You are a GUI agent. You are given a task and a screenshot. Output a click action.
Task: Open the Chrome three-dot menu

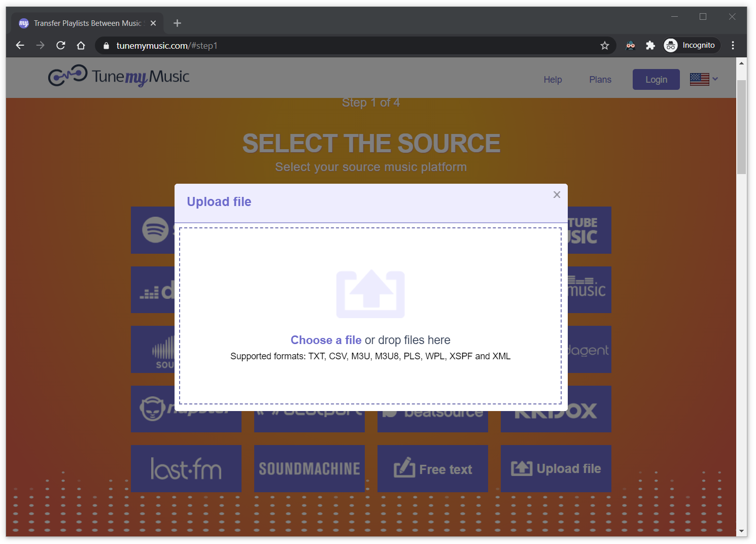coord(733,45)
